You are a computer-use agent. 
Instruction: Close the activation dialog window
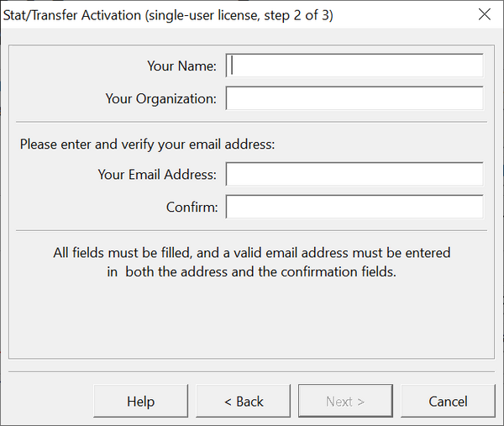[484, 14]
